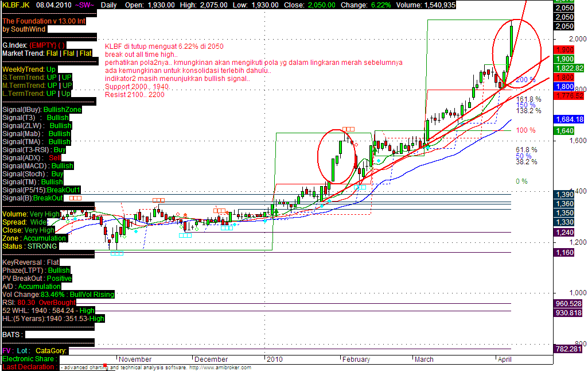Click 'The Foundation v 13.00 Int' title
588x371 pixels.
[44, 21]
